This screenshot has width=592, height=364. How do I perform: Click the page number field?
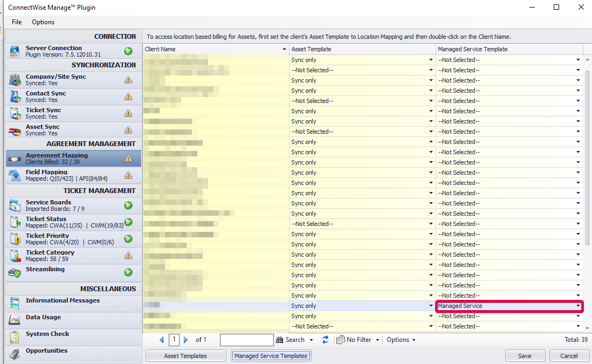[x=174, y=340]
